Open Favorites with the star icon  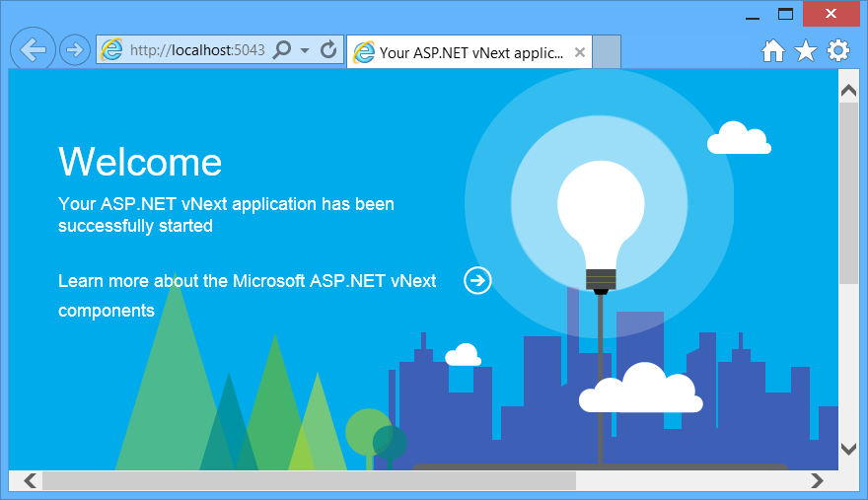tap(806, 51)
